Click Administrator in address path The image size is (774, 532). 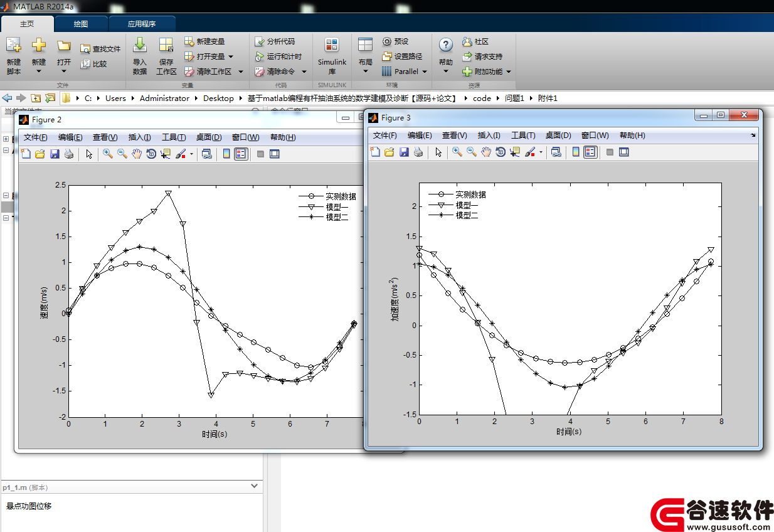click(164, 98)
